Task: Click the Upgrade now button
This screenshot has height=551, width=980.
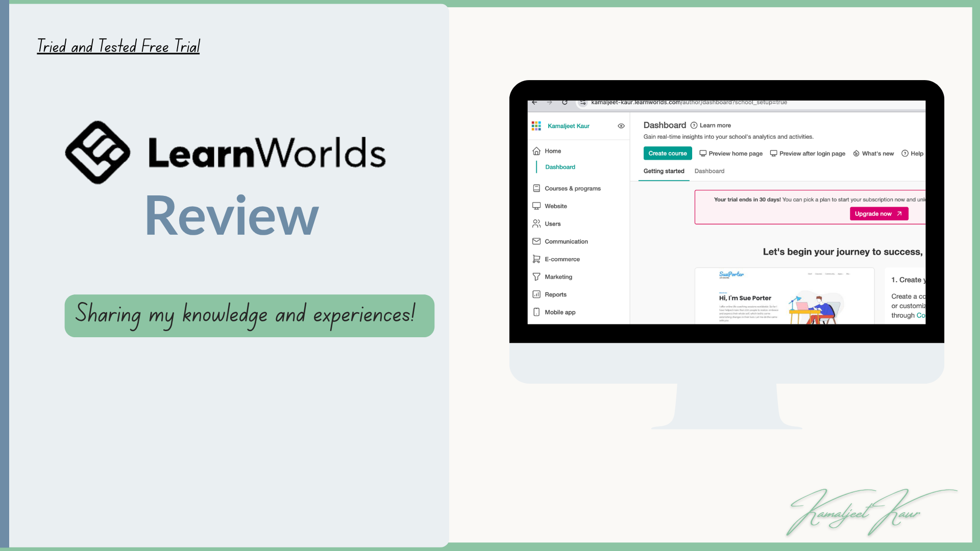Action: click(x=879, y=214)
